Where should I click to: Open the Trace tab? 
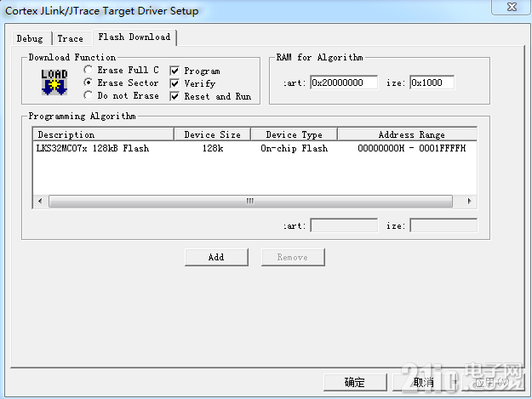coord(71,38)
